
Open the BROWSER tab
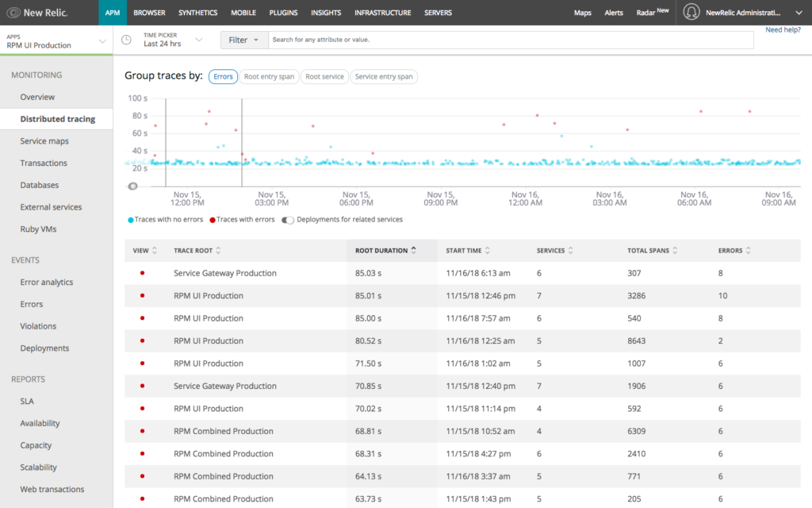click(x=149, y=13)
